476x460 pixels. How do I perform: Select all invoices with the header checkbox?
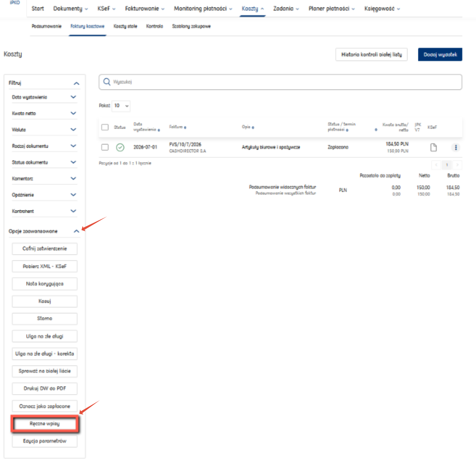105,127
